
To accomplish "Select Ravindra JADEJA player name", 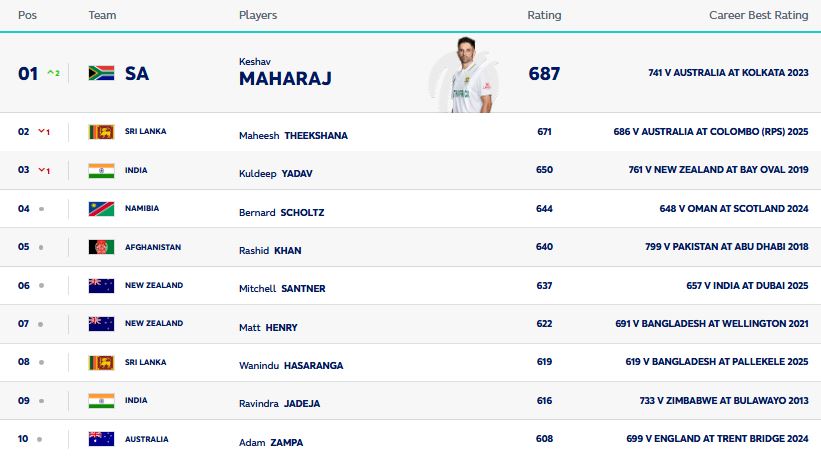I will (x=280, y=404).
